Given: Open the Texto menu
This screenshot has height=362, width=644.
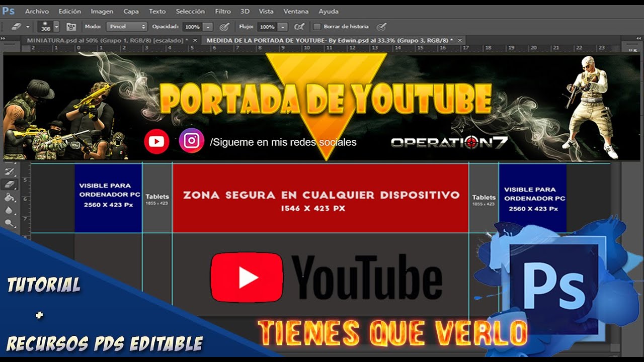Looking at the screenshot, I should pyautogui.click(x=157, y=11).
